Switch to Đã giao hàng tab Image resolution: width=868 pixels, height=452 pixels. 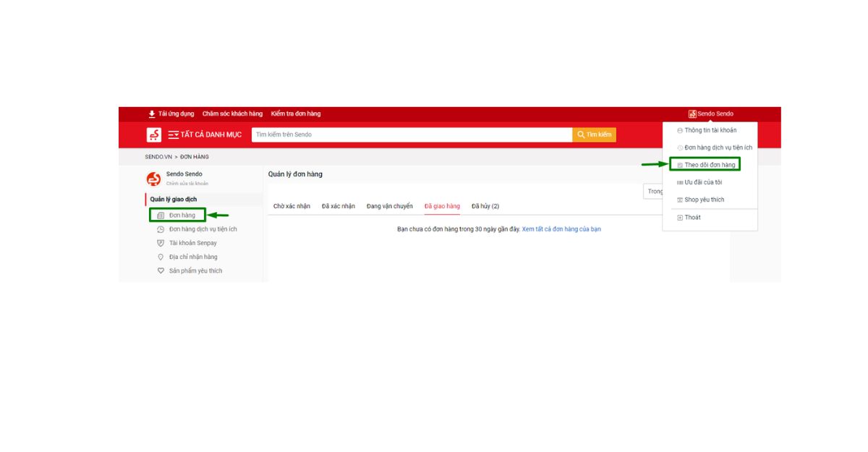pyautogui.click(x=442, y=206)
